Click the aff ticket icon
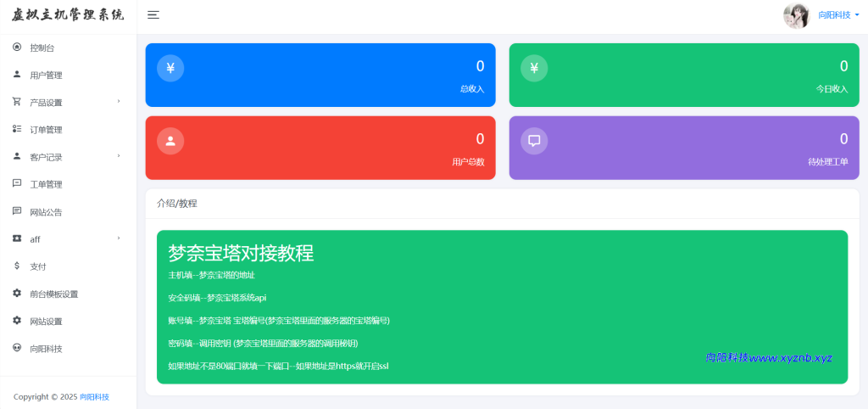Image resolution: width=868 pixels, height=409 pixels. (x=17, y=238)
